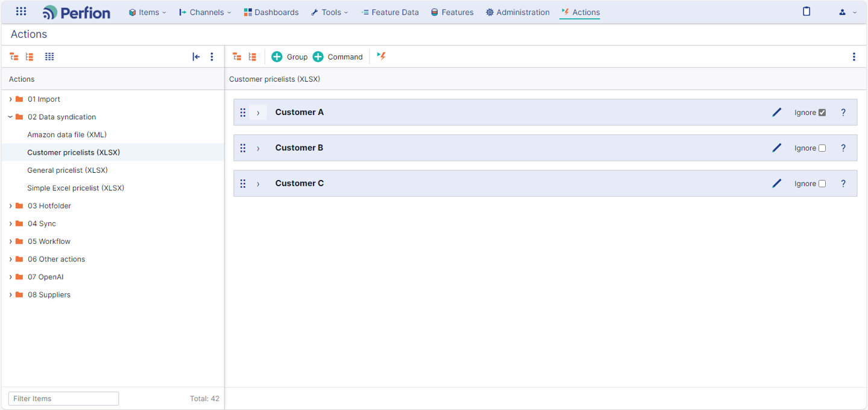Select the 01 Import folder label
This screenshot has height=410, width=868.
click(44, 99)
